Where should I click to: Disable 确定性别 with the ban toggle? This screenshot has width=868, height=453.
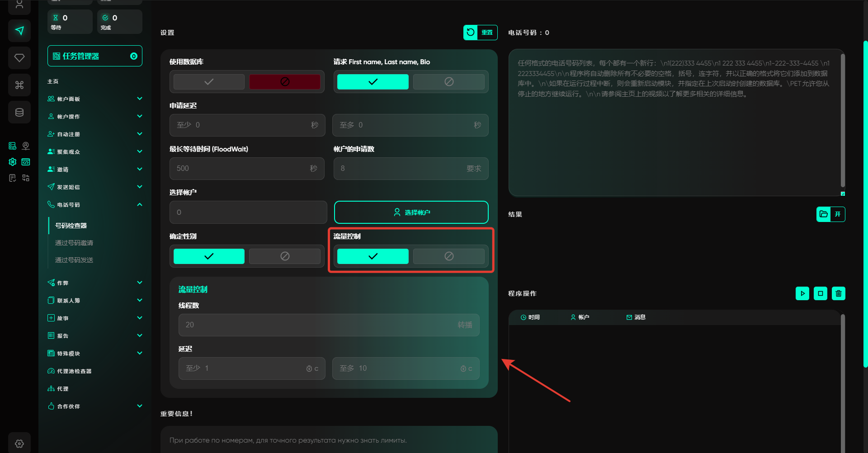click(285, 256)
